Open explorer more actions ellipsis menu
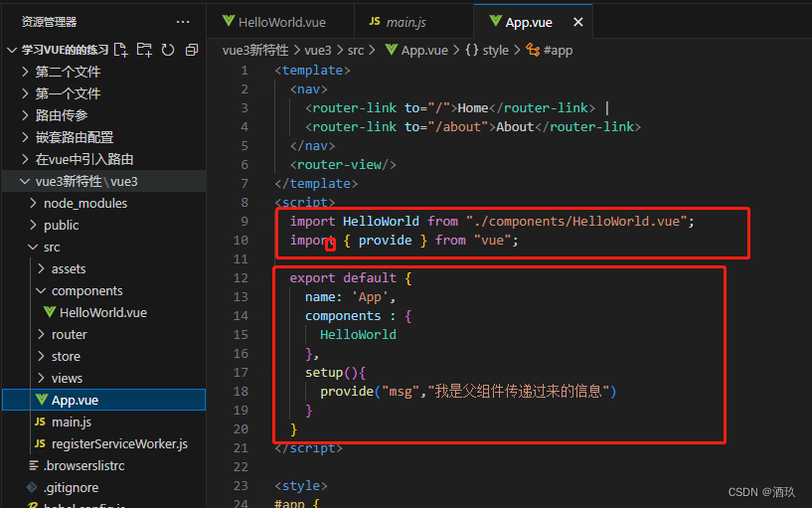 click(x=182, y=22)
